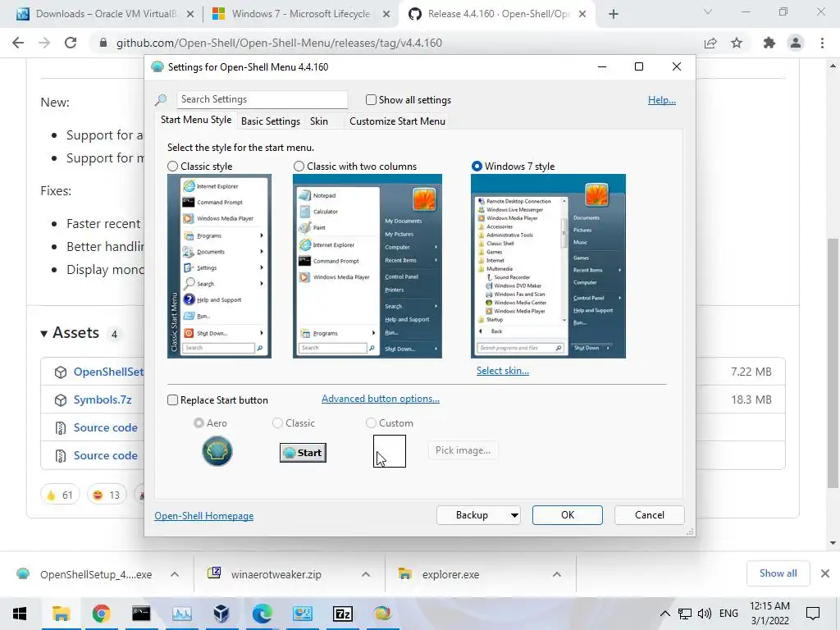Screen dimensions: 840x630
Task: Click the thumbs up reaction with 61
Action: click(59, 495)
